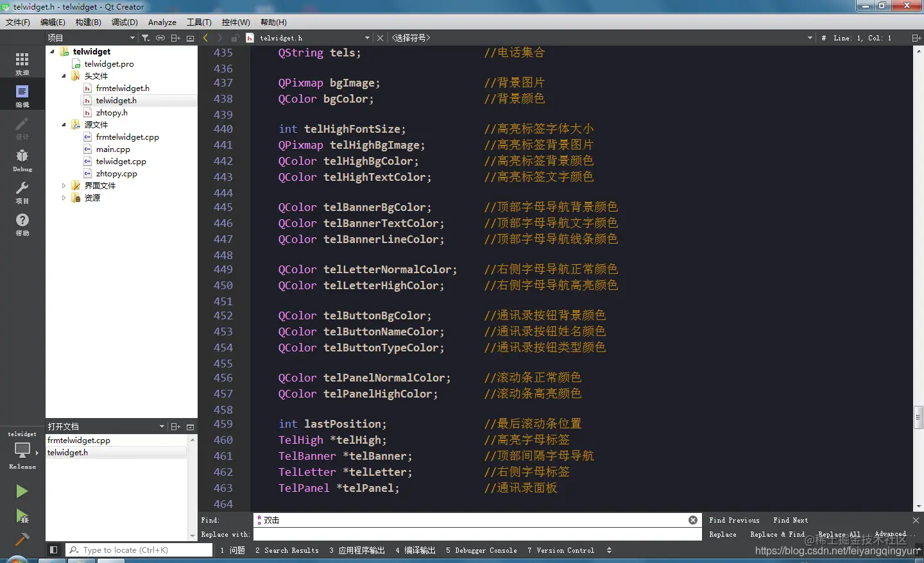Image resolution: width=924 pixels, height=563 pixels.
Task: Open the Analyze menu
Action: pyautogui.click(x=162, y=22)
